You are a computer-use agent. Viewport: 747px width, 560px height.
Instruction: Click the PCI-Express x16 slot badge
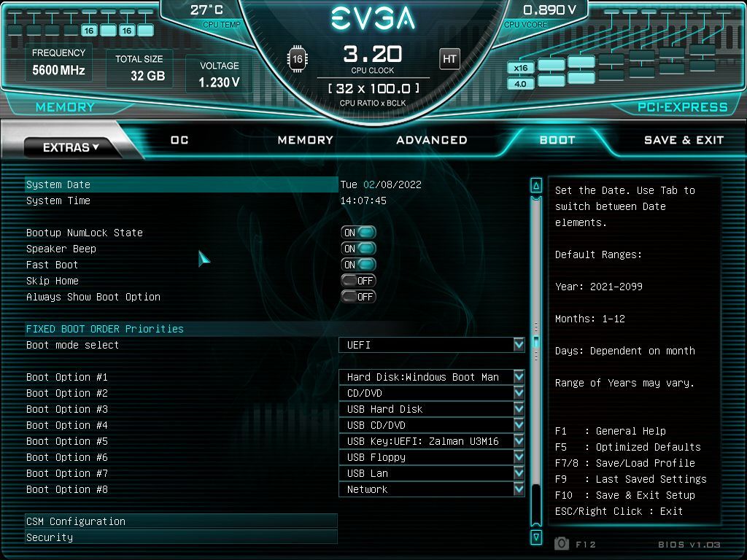[520, 68]
